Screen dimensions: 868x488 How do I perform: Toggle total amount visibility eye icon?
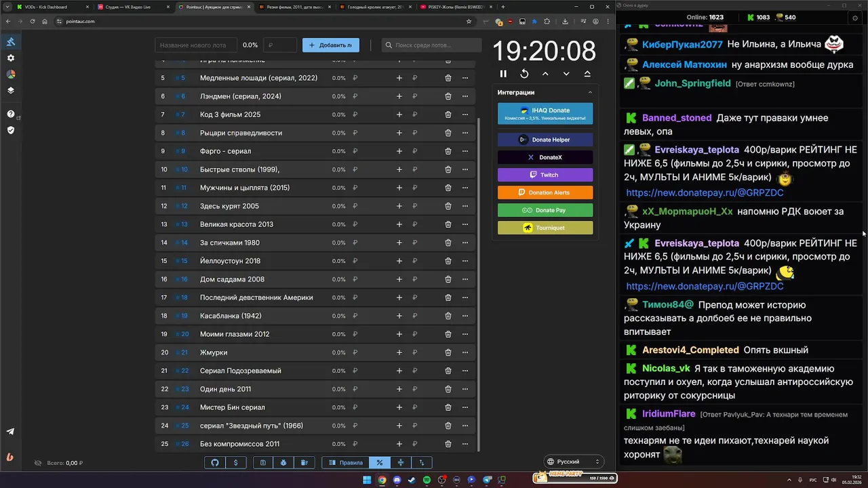[38, 463]
